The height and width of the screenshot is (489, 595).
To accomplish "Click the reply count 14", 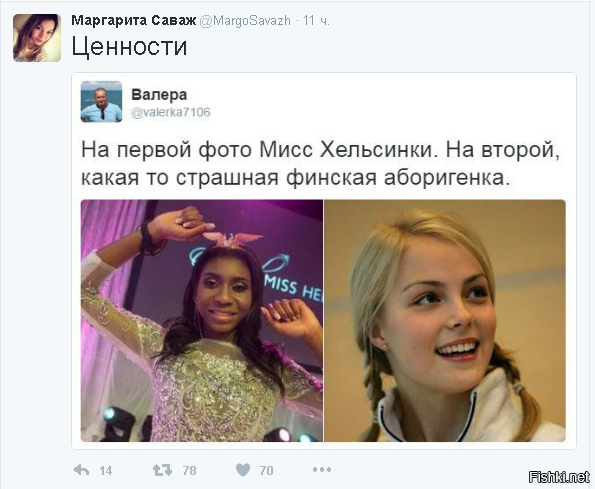I will pyautogui.click(x=105, y=471).
